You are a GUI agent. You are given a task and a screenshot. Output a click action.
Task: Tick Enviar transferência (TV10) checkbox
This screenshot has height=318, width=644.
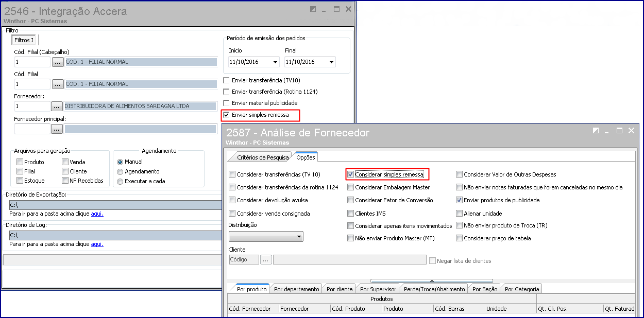pos(226,80)
